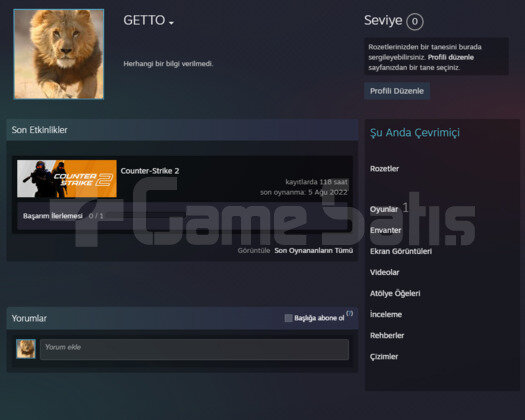View 'Son Oynananların Tümü' link

pos(313,251)
